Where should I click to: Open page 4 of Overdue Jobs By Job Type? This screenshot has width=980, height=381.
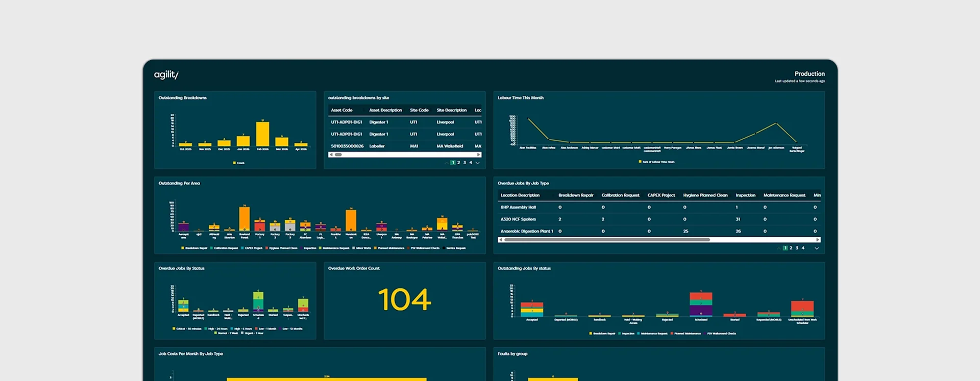pos(803,248)
